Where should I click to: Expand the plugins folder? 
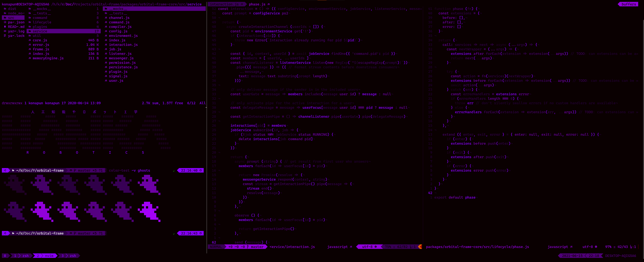(x=40, y=27)
